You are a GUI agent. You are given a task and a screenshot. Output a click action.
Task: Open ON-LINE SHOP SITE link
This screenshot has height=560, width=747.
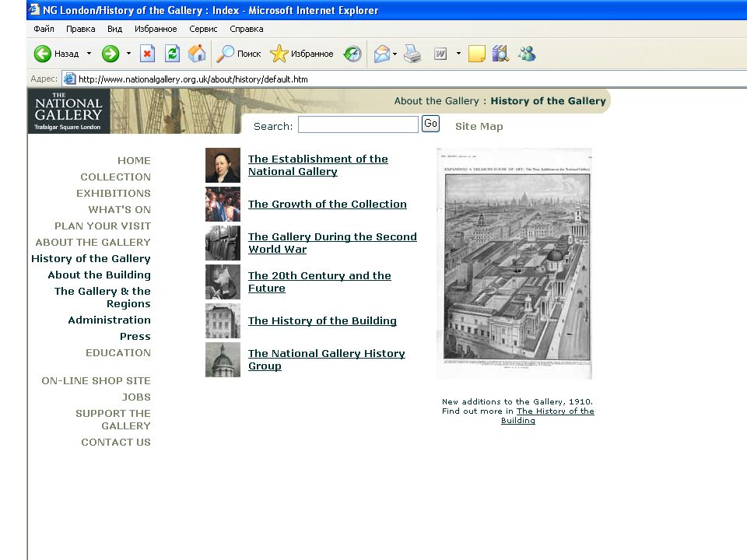tap(96, 380)
